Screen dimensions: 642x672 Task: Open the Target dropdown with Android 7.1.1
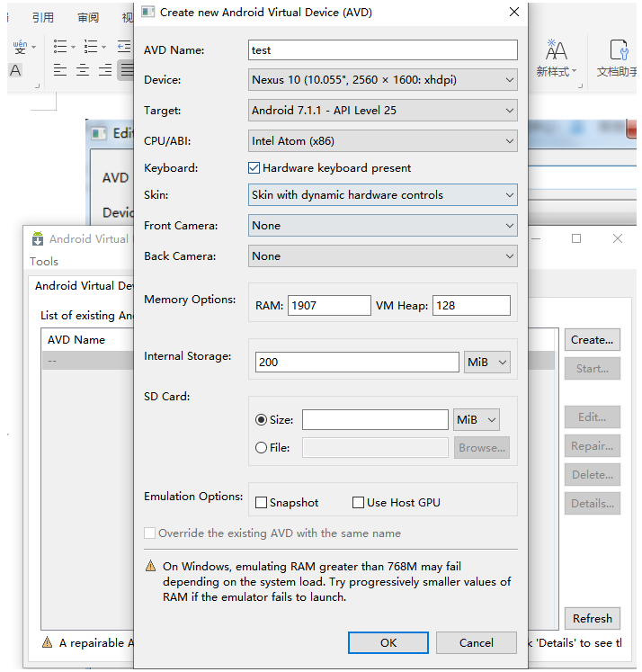(x=382, y=111)
